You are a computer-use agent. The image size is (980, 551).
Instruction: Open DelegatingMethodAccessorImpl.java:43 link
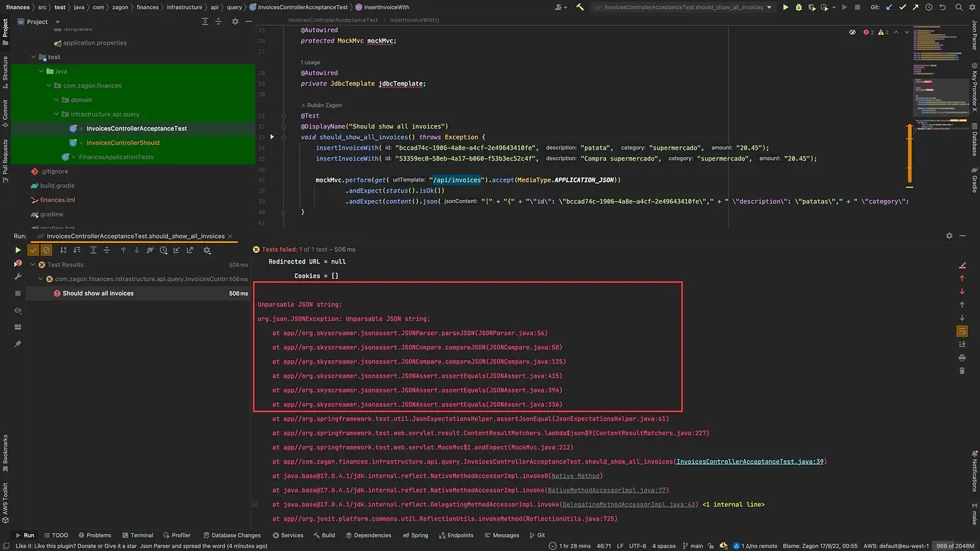[x=630, y=504]
